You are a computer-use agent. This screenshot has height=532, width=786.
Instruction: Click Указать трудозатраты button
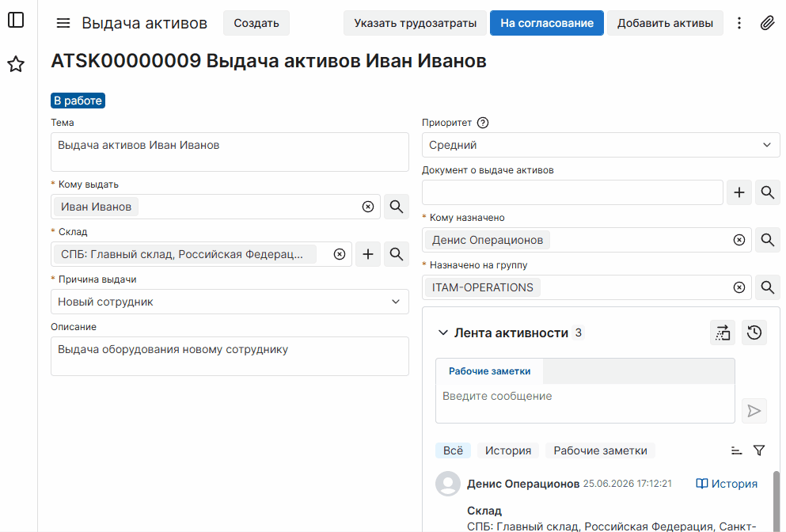click(415, 23)
